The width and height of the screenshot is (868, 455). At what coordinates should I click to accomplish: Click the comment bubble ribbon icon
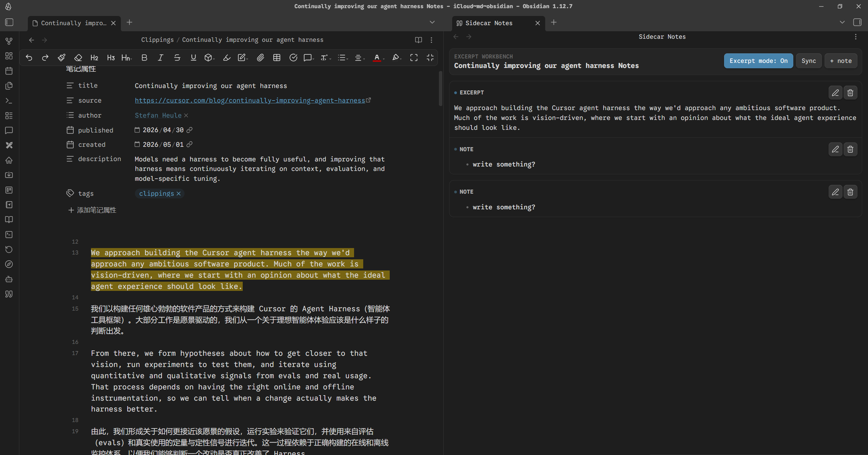pos(9,130)
